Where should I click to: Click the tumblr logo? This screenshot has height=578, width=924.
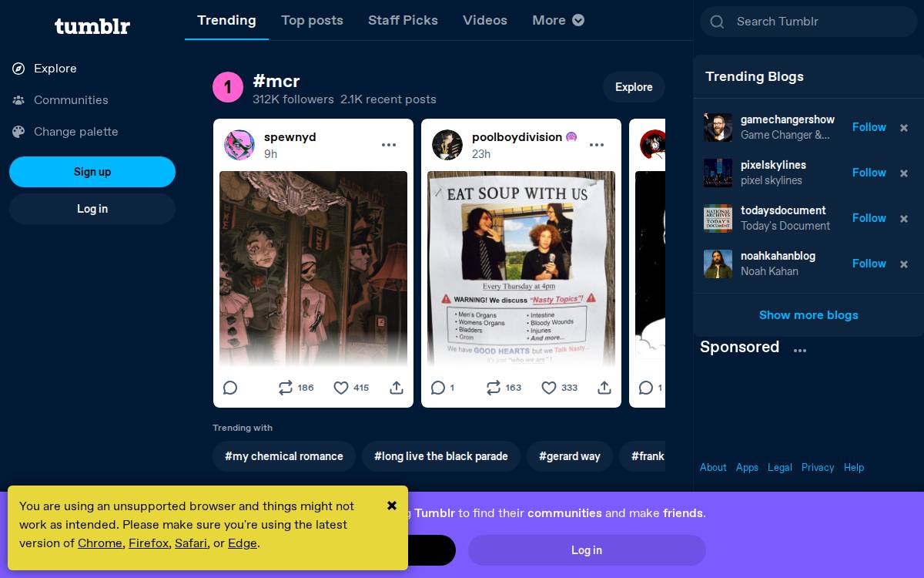(x=92, y=27)
